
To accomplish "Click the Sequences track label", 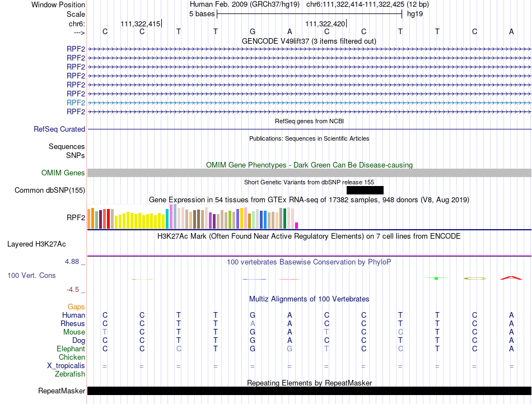I will pos(67,146).
